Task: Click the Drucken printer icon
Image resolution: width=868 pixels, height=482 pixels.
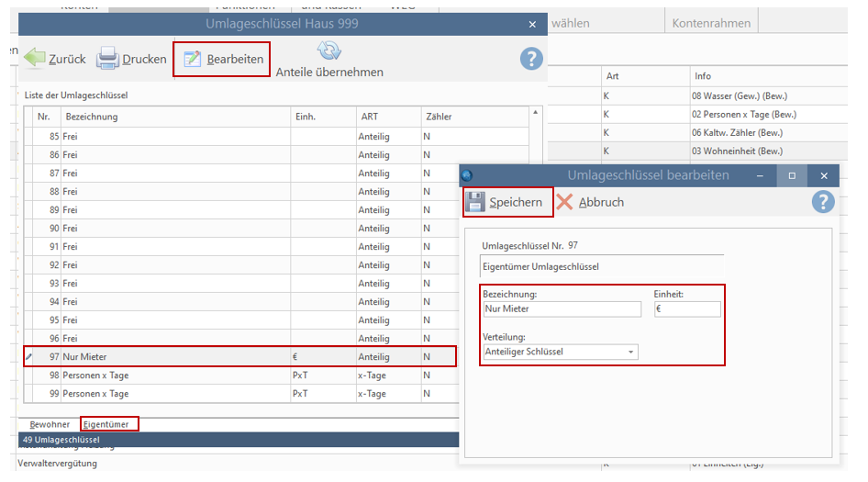Action: [x=108, y=59]
